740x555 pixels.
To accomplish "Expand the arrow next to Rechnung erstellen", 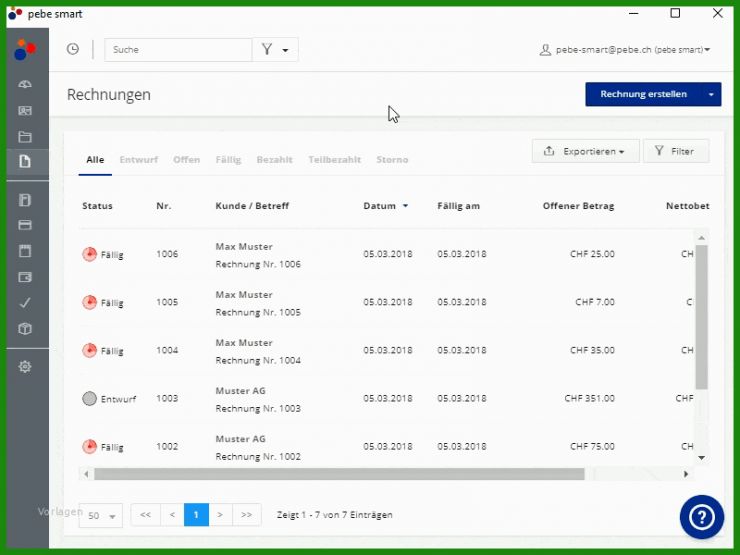I will pos(710,94).
